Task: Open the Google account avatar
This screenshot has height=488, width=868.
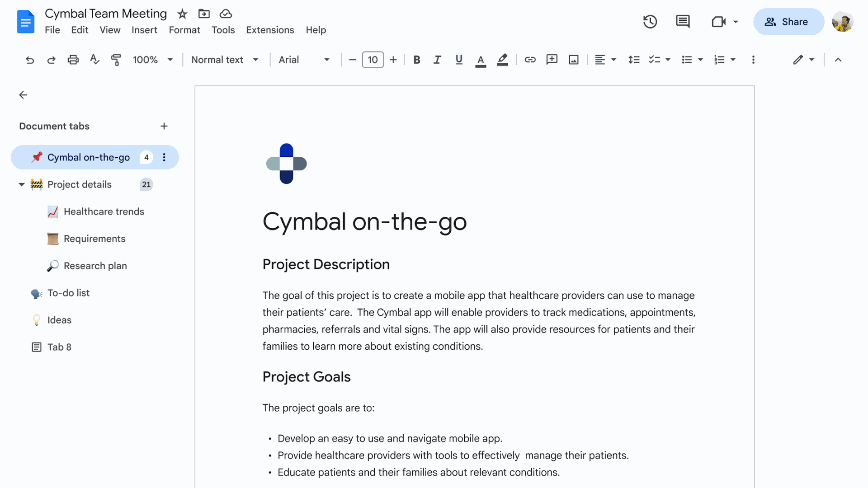Action: 842,22
